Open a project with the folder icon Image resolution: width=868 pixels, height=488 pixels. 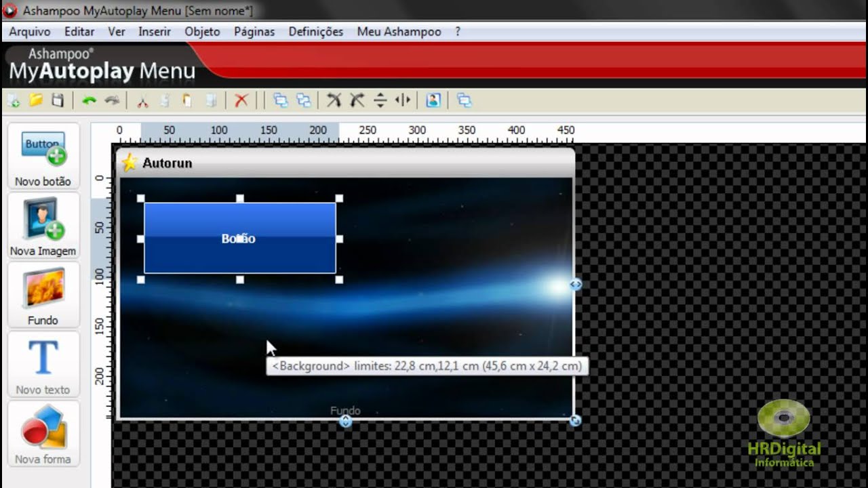(36, 101)
